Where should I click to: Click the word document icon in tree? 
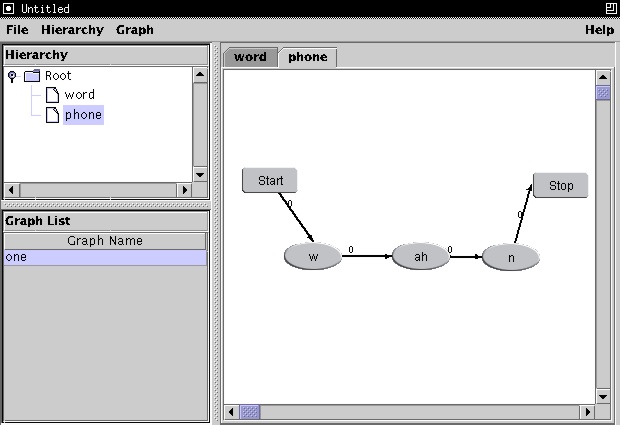click(52, 95)
